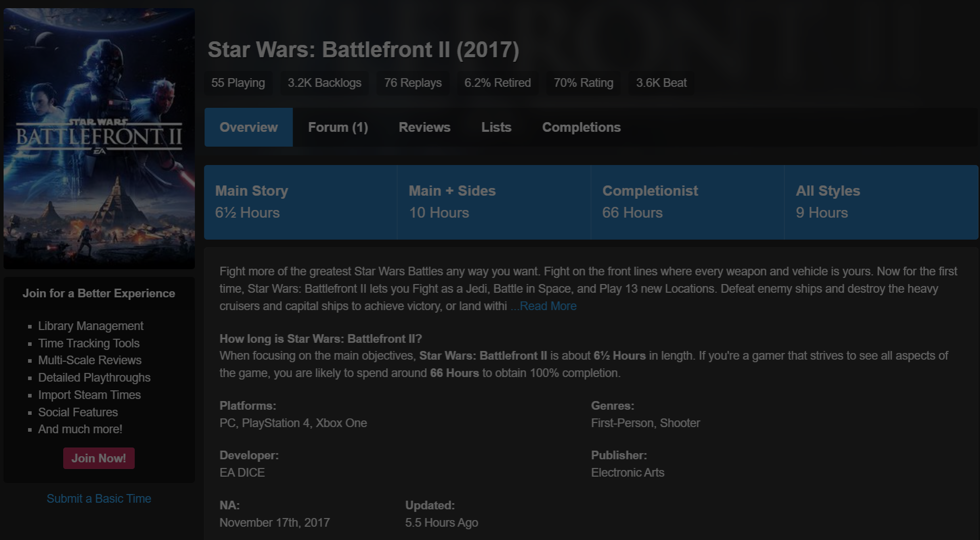Open the Overview tab
Screen dimensions: 980x540
coord(249,127)
